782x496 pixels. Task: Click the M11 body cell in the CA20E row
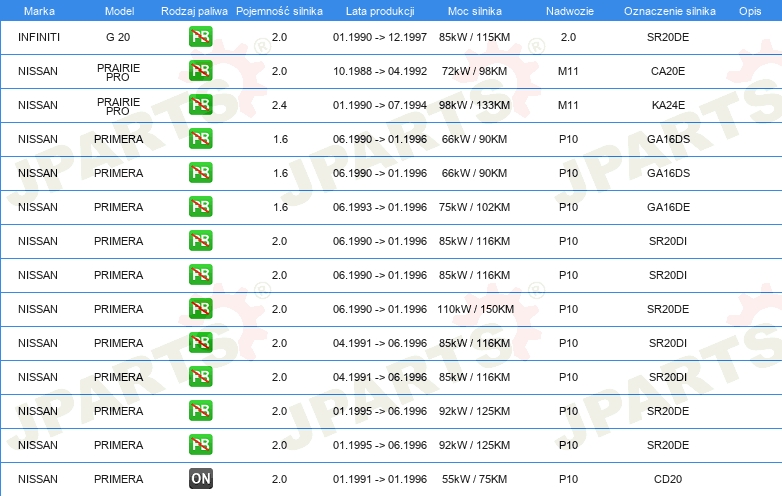click(568, 71)
